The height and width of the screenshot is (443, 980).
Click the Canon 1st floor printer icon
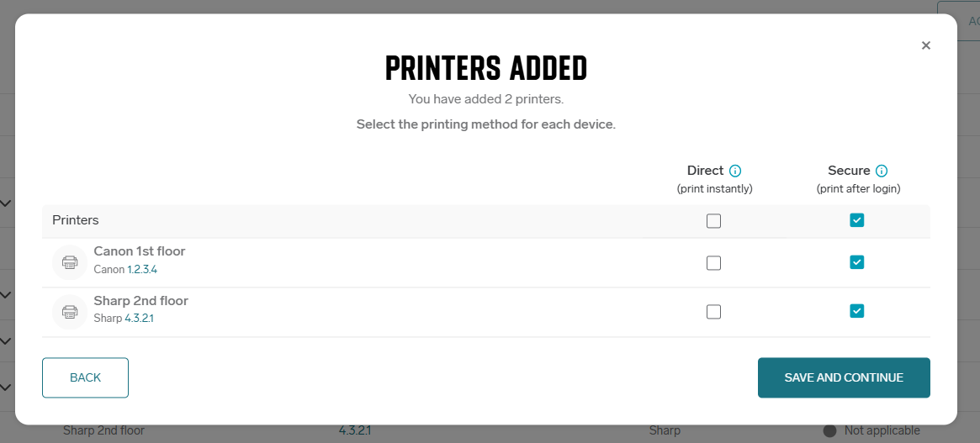point(70,262)
